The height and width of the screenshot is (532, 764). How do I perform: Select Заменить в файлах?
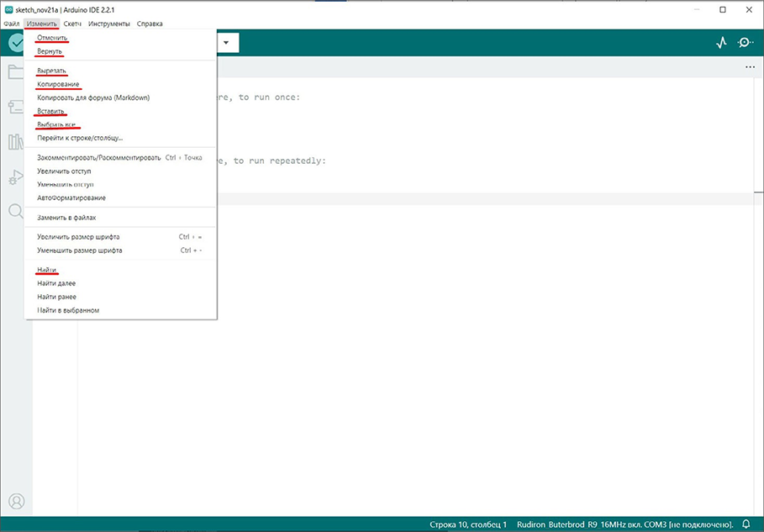tap(120, 218)
